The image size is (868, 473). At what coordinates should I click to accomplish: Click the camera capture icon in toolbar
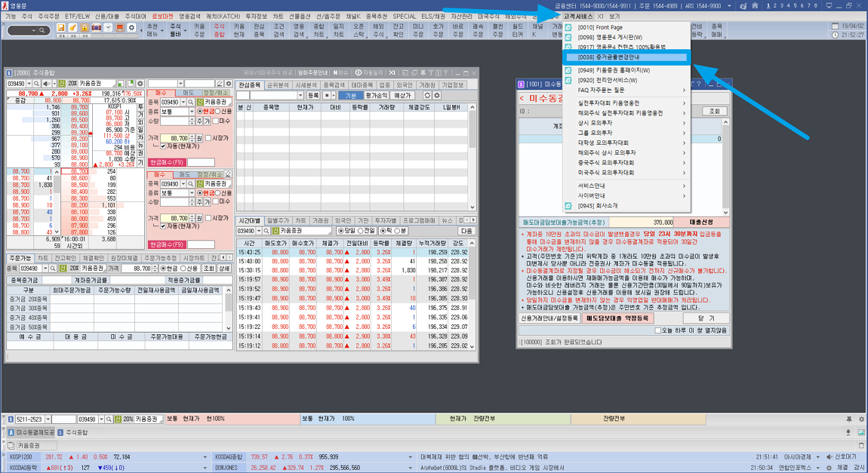[x=96, y=28]
